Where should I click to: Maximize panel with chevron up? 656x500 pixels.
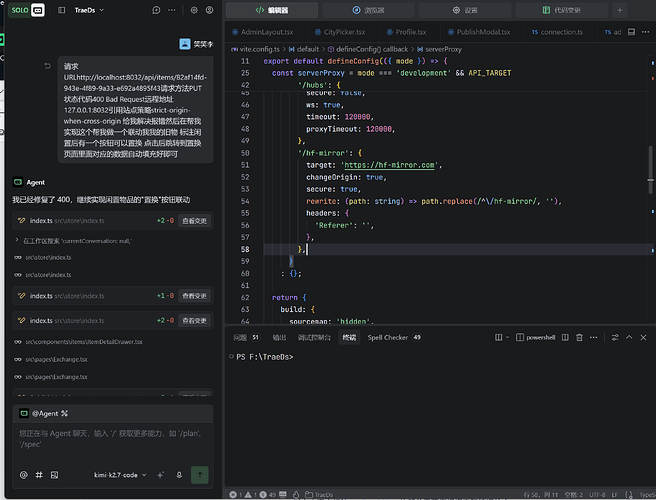[629, 337]
